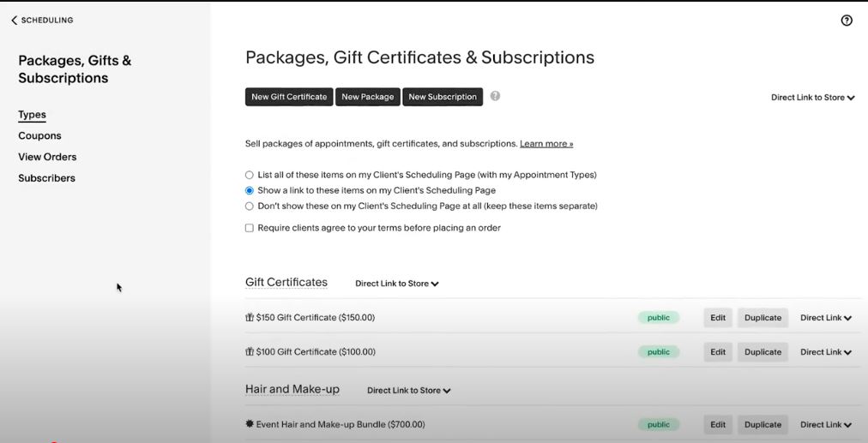This screenshot has width=868, height=443.
Task: Click New Gift Certificate button
Action: (289, 97)
